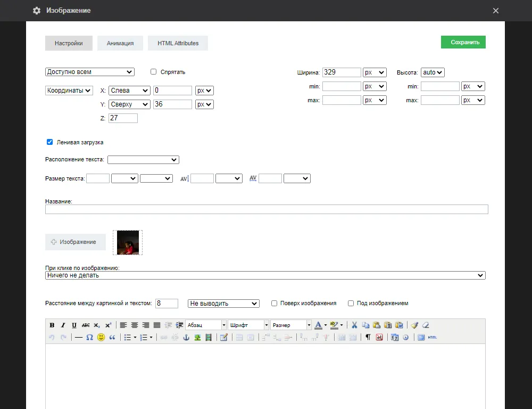Image resolution: width=532 pixels, height=409 pixels.
Task: Open the text color picker
Action: pos(318,325)
